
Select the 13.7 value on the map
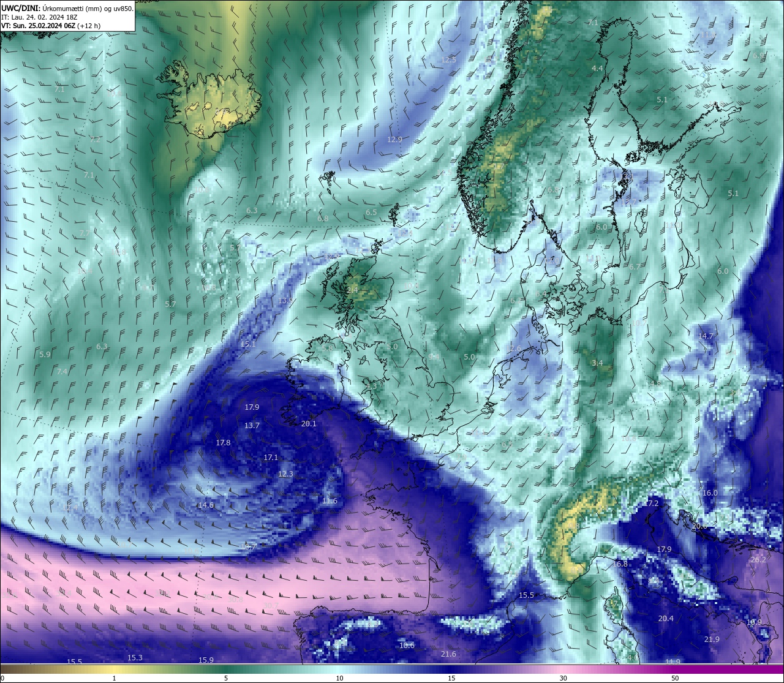tap(252, 425)
